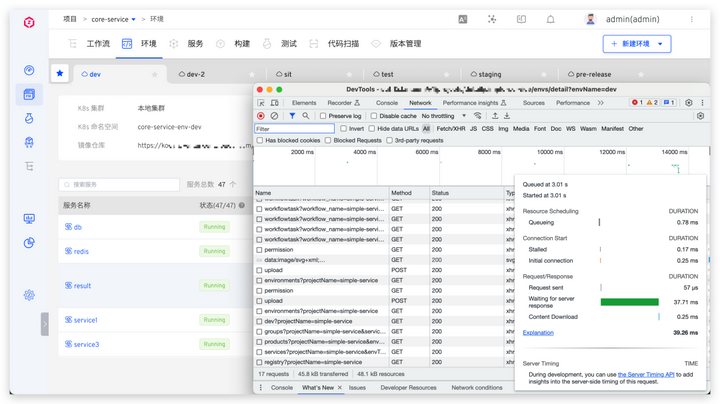Screen dimensions: 720x404
Task: Switch to the 构建 tab
Action: (242, 44)
